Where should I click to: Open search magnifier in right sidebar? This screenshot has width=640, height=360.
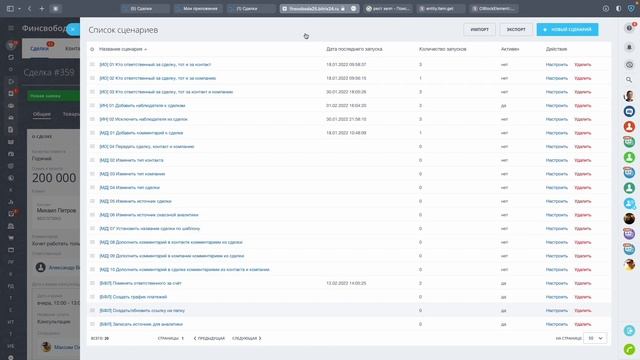629,80
